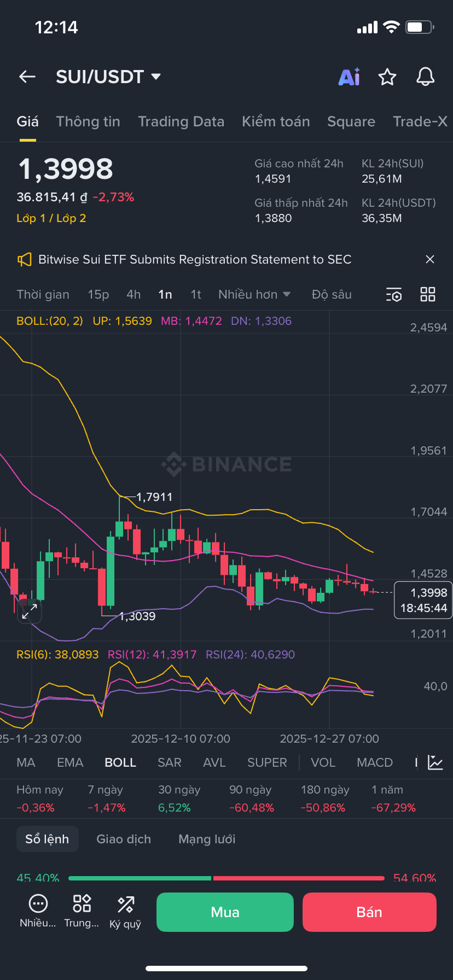Screen dimensions: 453x980
Task: Select the Sổ lệnh tab
Action: coord(47,839)
